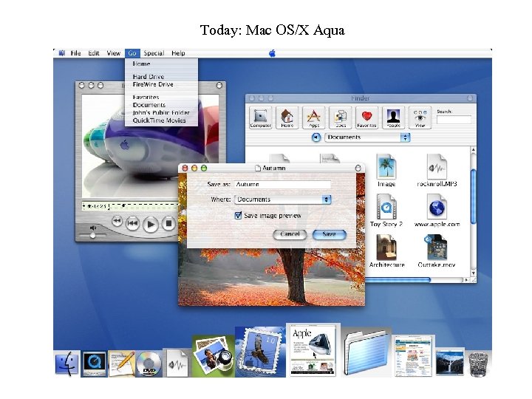Screen dimensions: 532x399
Task: Open Docs from the Finder toolbar
Action: point(341,117)
